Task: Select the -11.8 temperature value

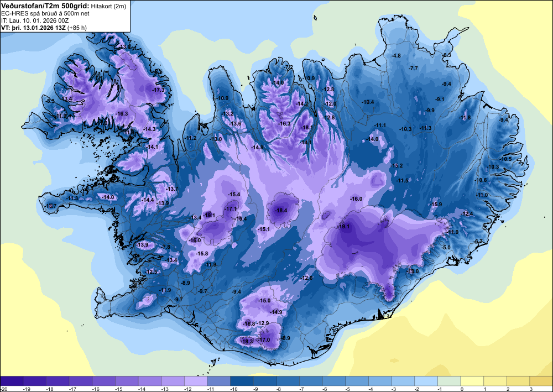Action: (x=465, y=118)
